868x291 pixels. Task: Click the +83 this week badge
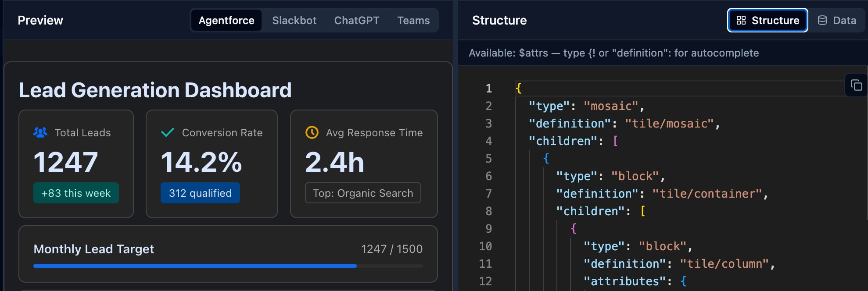(76, 193)
